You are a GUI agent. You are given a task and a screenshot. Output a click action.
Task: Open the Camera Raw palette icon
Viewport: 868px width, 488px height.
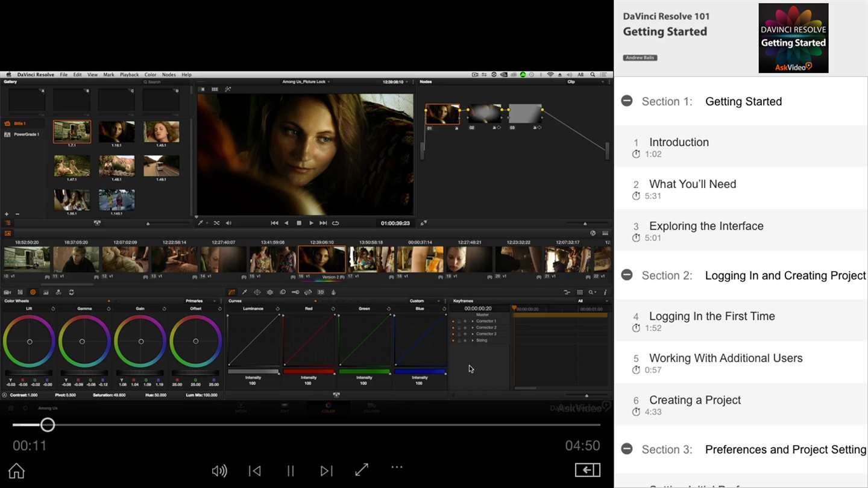coord(7,292)
